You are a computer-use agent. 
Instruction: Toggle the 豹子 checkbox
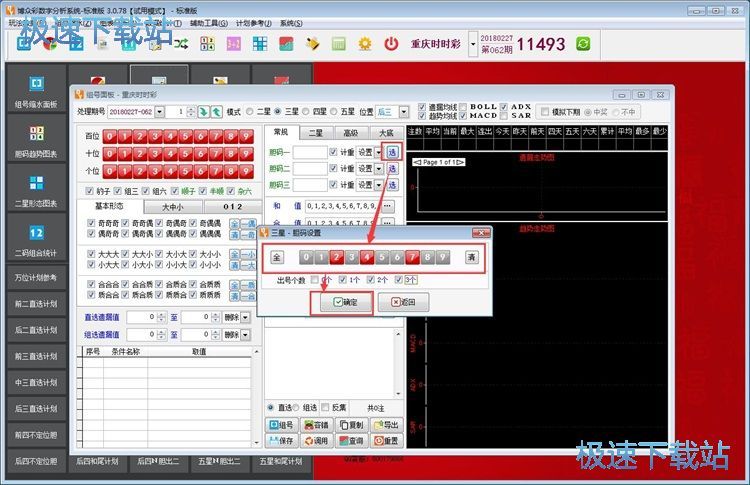[x=89, y=191]
